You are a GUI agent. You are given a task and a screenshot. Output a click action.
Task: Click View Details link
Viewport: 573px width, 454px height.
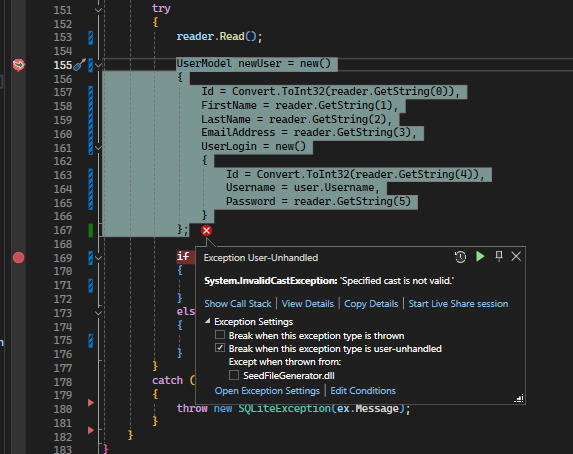308,304
